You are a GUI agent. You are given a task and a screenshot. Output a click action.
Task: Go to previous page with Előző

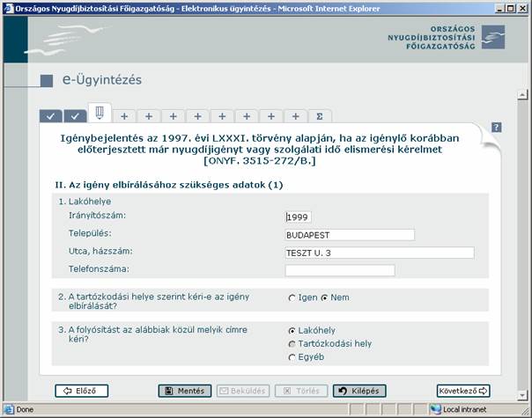click(81, 391)
